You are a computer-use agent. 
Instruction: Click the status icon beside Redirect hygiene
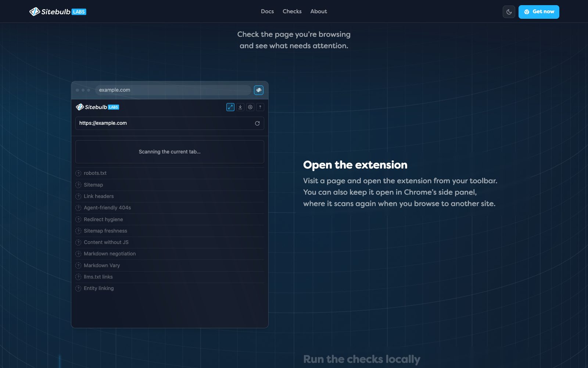(x=78, y=219)
